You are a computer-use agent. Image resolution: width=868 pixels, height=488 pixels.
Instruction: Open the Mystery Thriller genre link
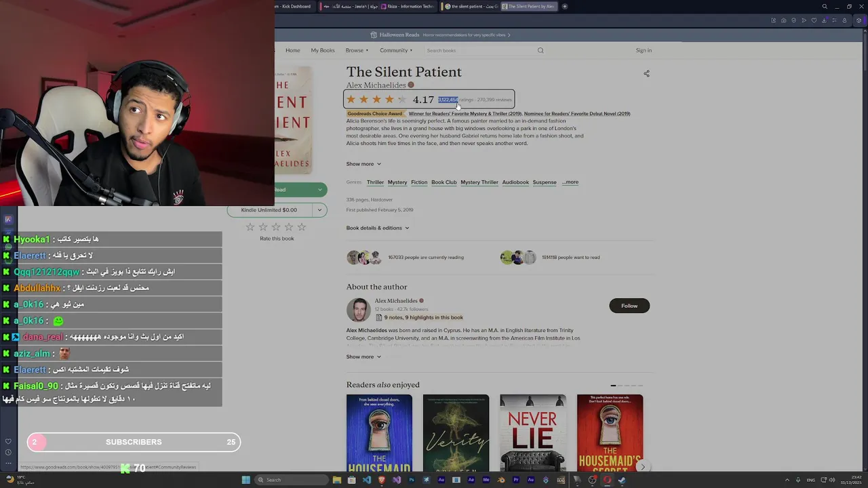479,182
